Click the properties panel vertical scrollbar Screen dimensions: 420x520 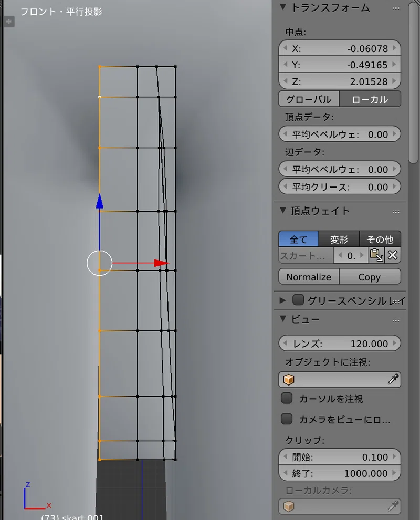point(413,83)
